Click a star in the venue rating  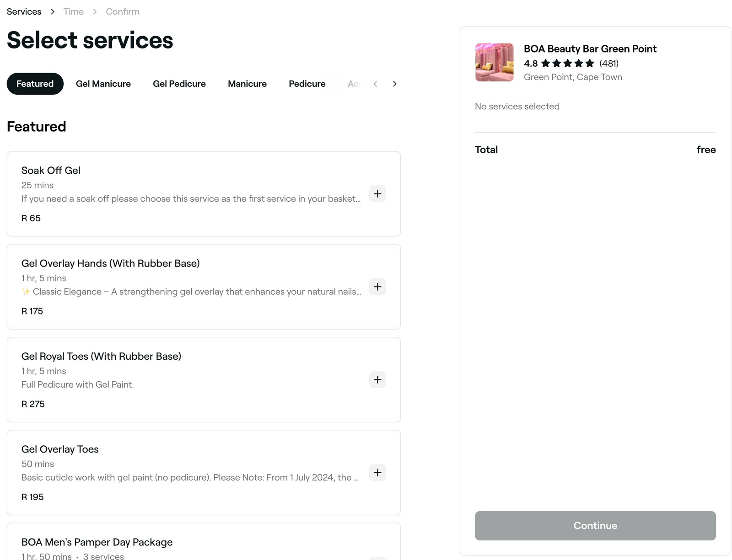pos(568,64)
